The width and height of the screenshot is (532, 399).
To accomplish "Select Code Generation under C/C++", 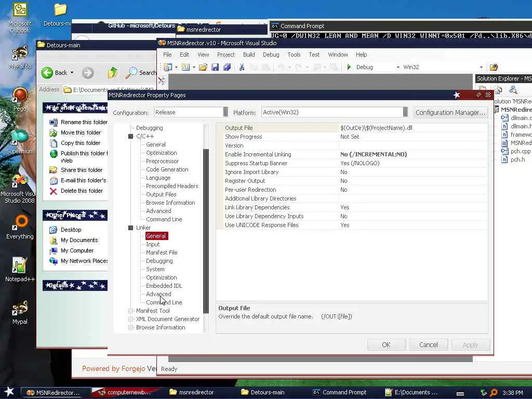I will pos(167,170).
